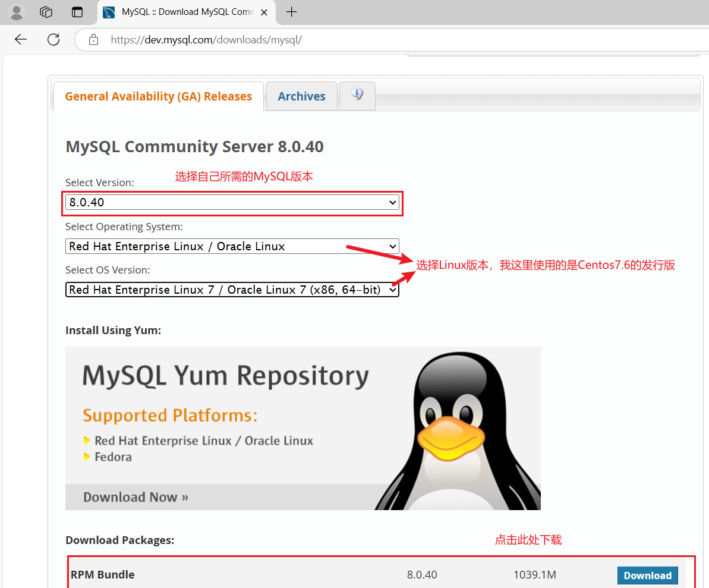
Task: Select the MySQL Community Server 8.0.40 heading
Action: [x=194, y=146]
